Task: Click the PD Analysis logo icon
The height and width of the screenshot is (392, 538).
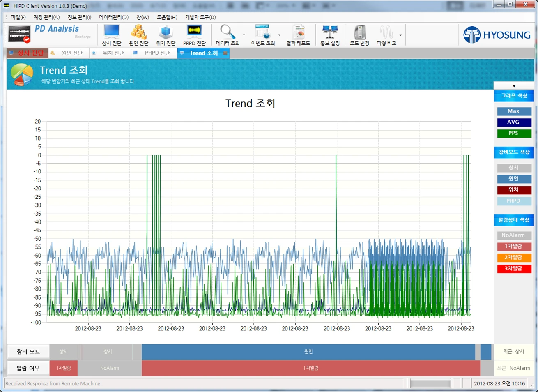Action: (x=19, y=34)
